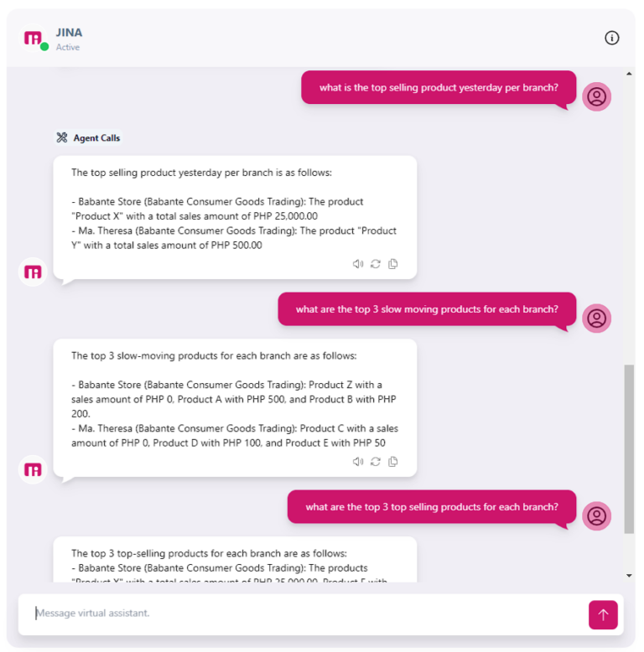Expand the Agent Calls section
This screenshot has width=644, height=652.
(89, 137)
